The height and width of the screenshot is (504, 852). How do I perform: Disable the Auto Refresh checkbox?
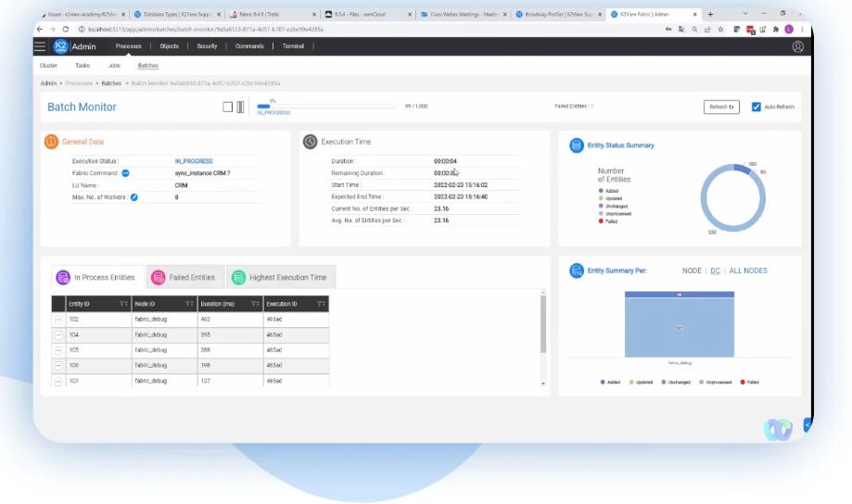[x=756, y=107]
